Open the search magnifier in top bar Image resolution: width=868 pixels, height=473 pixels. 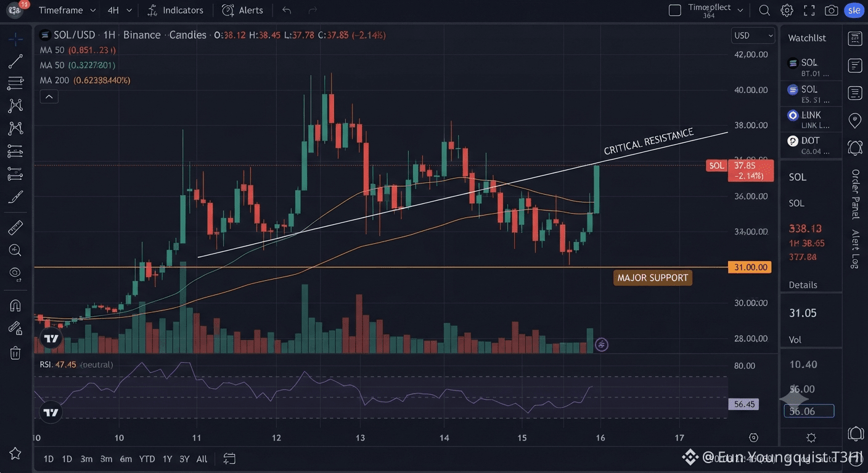point(764,10)
